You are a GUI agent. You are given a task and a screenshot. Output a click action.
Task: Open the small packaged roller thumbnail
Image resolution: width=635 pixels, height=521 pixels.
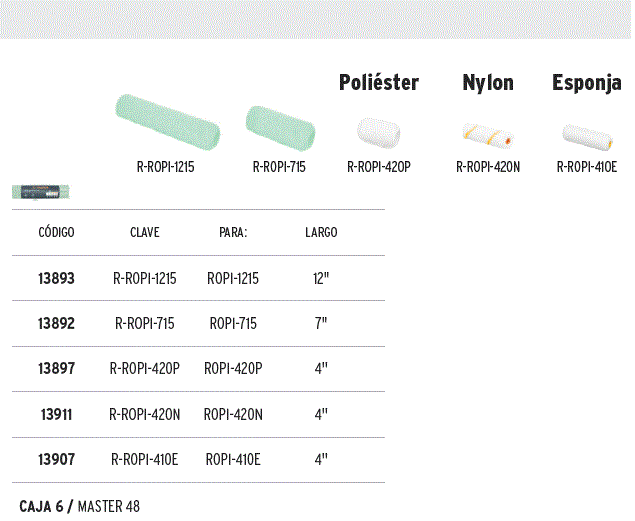click(40, 192)
